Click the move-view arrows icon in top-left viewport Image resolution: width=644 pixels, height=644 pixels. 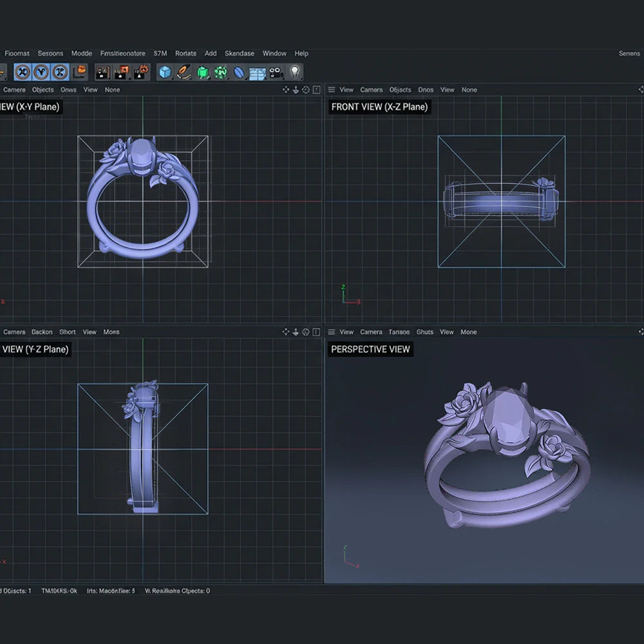pyautogui.click(x=286, y=90)
